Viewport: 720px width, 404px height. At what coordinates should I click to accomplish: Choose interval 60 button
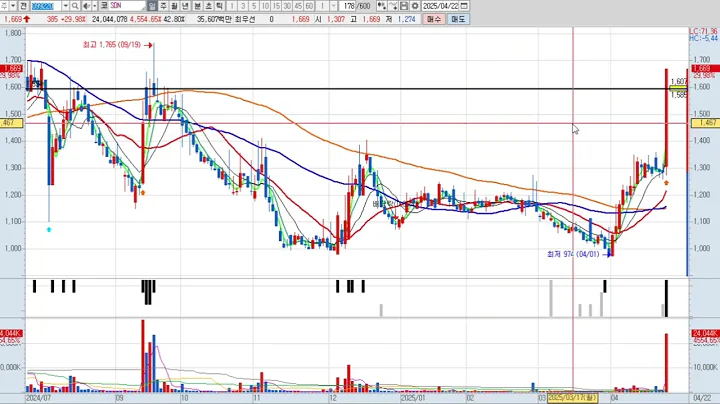[x=309, y=6]
